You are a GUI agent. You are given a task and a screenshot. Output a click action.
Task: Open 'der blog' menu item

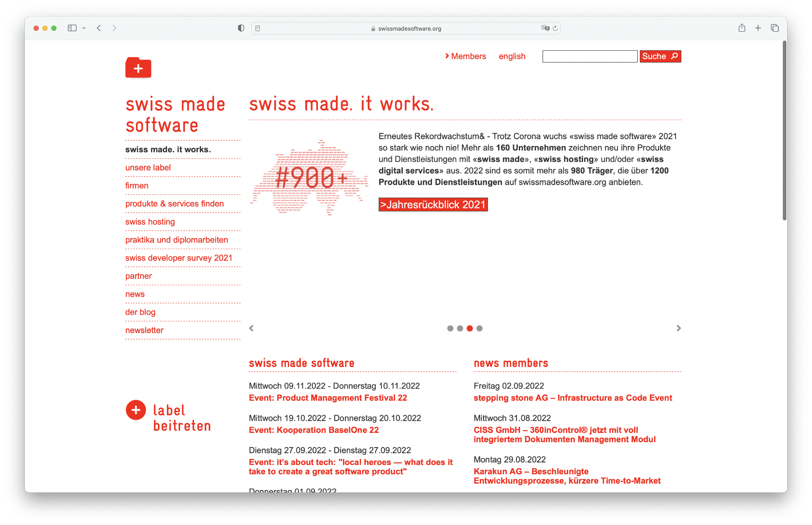point(140,312)
